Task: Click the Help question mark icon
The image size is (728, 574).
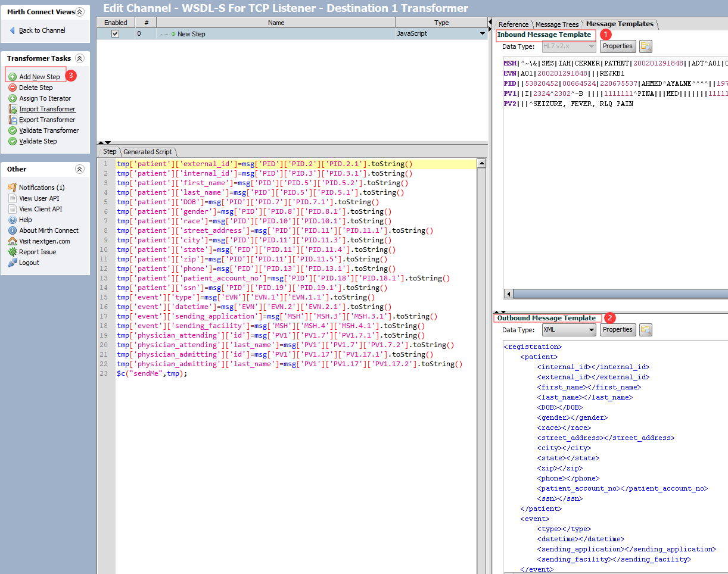Action: click(x=13, y=220)
